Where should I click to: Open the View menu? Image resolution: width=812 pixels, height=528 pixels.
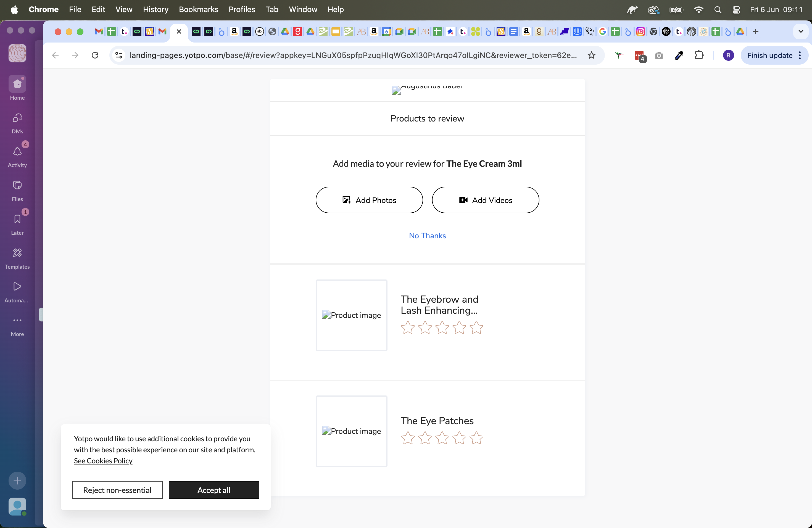124,10
